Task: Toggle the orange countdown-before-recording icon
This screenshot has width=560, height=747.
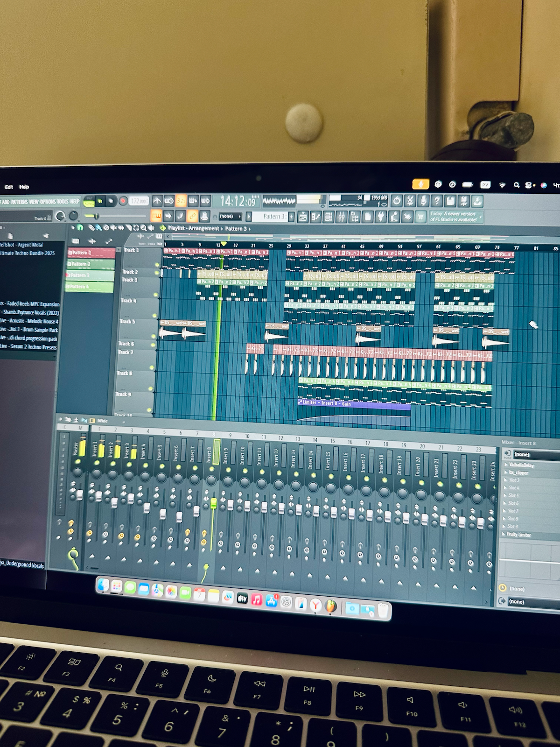Action: click(181, 201)
